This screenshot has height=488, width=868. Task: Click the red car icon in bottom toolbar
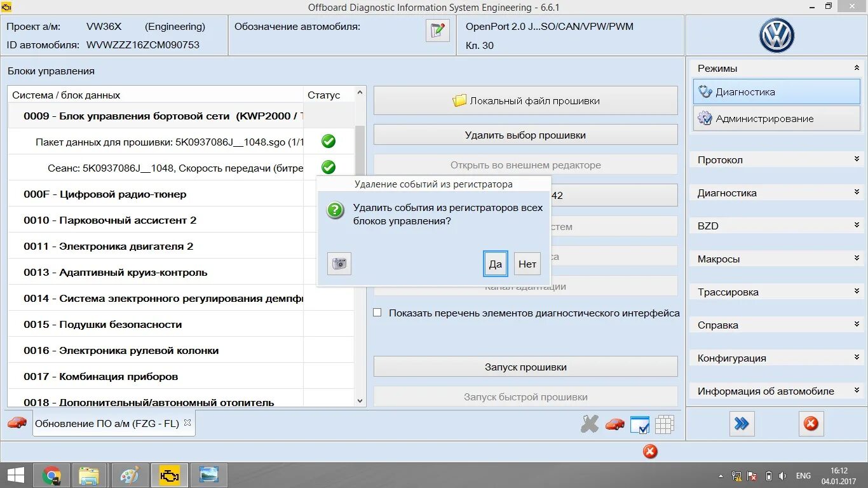(x=614, y=424)
